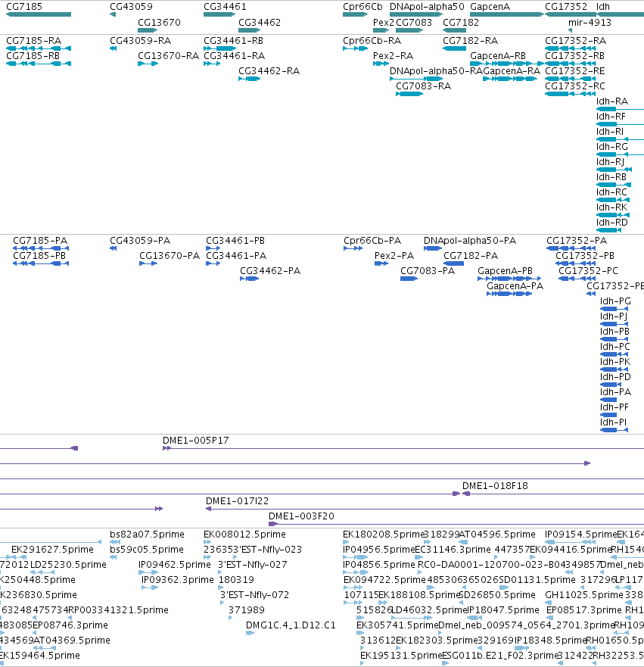The height and width of the screenshot is (667, 644).
Task: Select the GapcenA gene label
Action: pyautogui.click(x=490, y=7)
